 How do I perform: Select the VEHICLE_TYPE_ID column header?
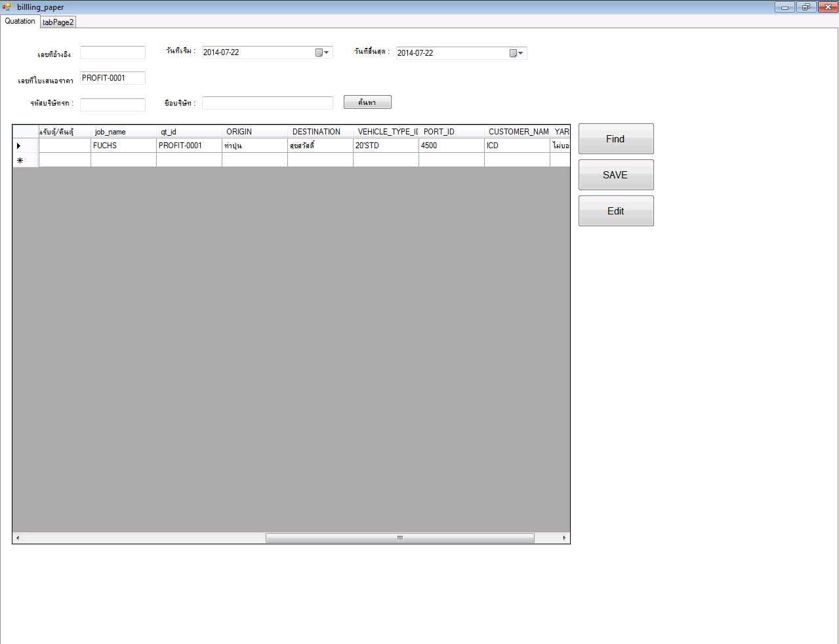(386, 132)
